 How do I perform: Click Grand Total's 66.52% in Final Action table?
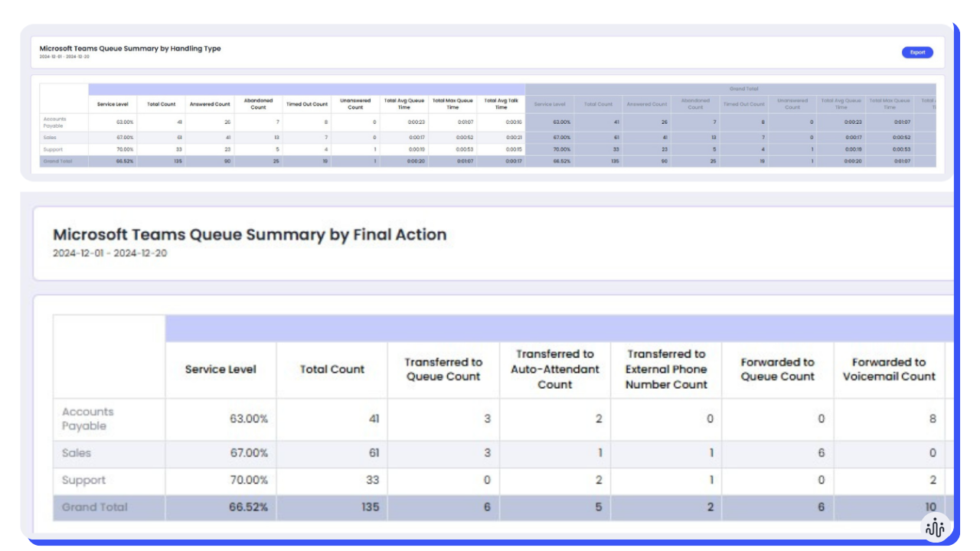[x=249, y=507]
